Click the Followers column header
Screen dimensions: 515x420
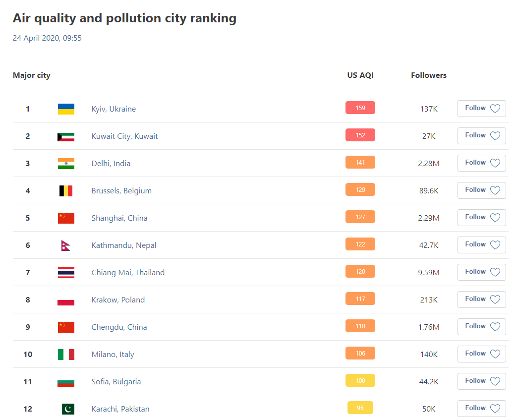[429, 75]
